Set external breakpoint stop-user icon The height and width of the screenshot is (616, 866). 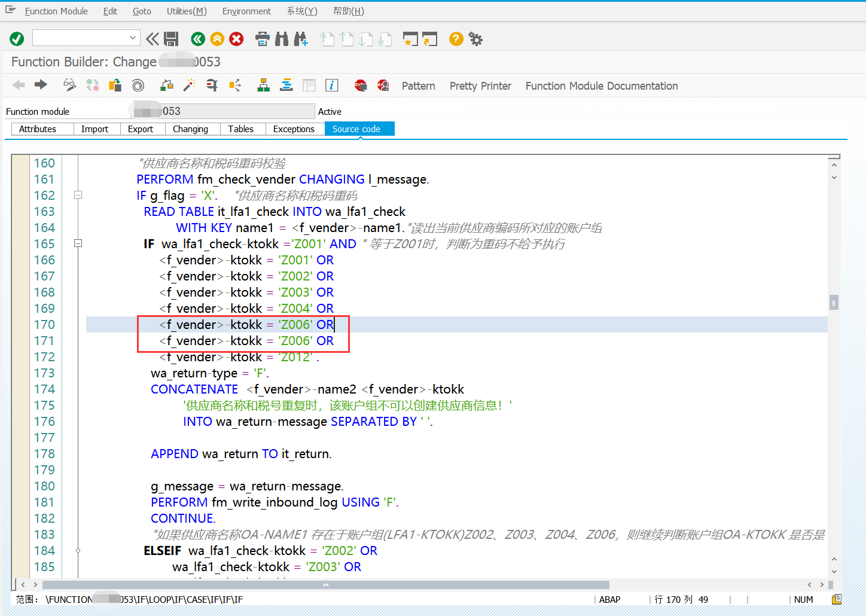coord(383,86)
